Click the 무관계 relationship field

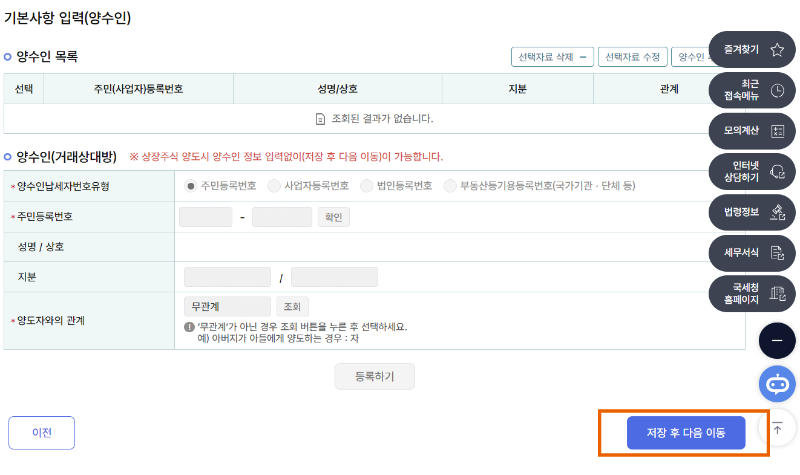tap(228, 307)
